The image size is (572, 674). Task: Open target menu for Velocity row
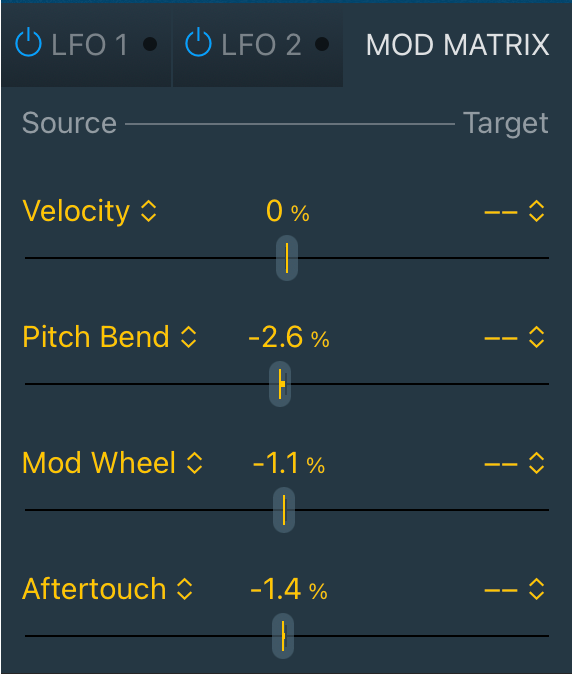514,211
